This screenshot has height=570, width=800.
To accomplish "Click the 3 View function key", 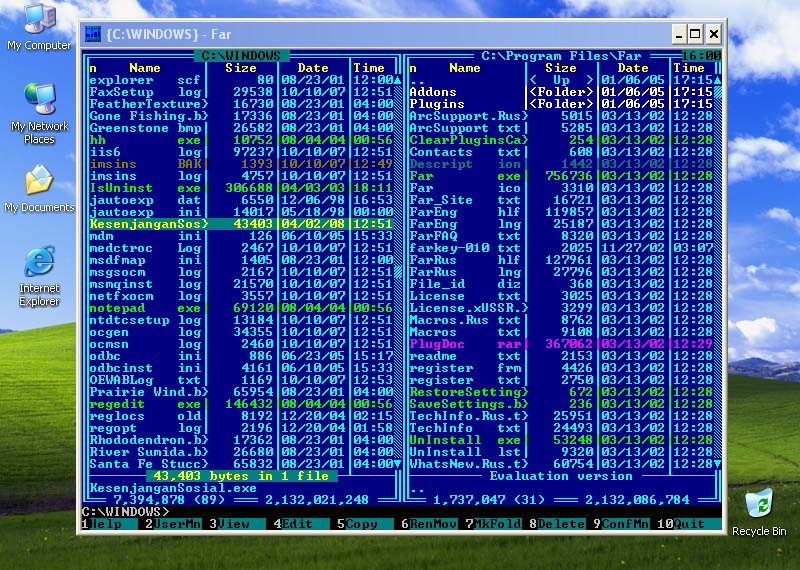I will point(237,524).
